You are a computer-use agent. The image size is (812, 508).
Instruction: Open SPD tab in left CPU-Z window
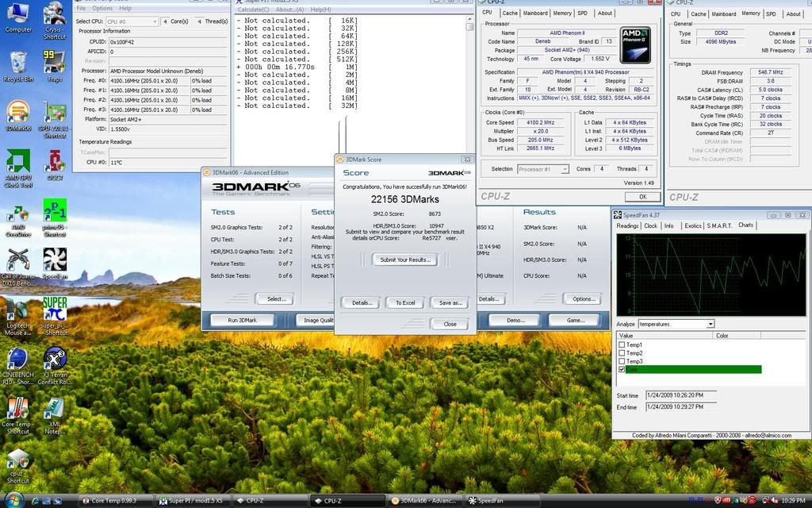[583, 13]
